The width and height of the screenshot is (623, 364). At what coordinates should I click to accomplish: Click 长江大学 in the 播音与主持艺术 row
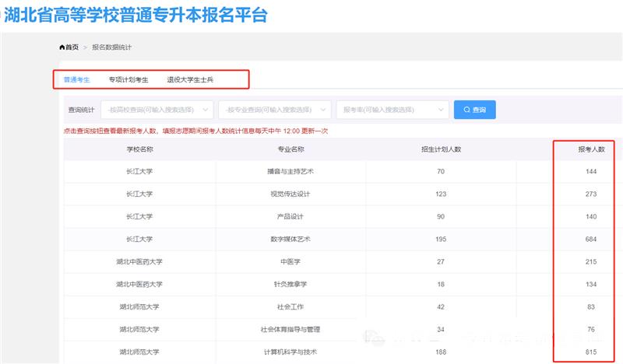(139, 171)
